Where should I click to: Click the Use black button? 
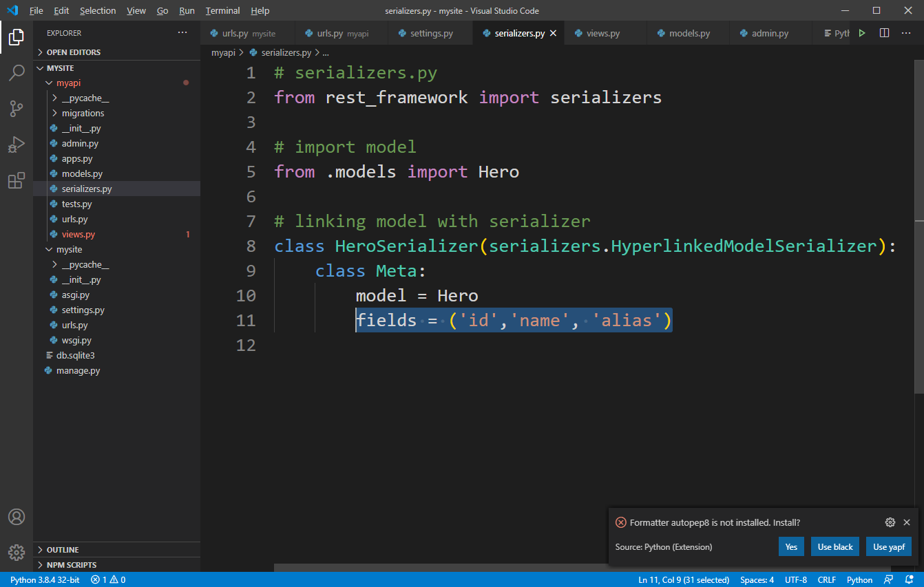click(x=835, y=546)
